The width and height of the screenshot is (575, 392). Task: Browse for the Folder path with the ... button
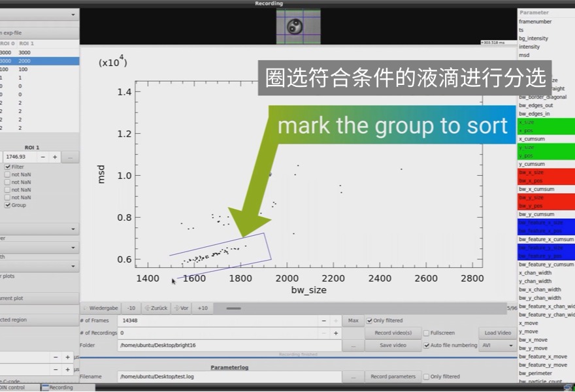pos(353,346)
